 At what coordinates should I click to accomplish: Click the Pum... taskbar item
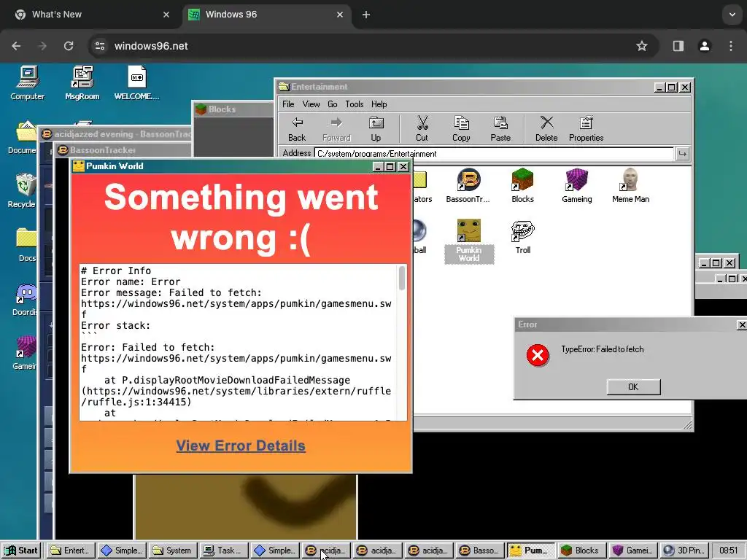click(x=531, y=551)
